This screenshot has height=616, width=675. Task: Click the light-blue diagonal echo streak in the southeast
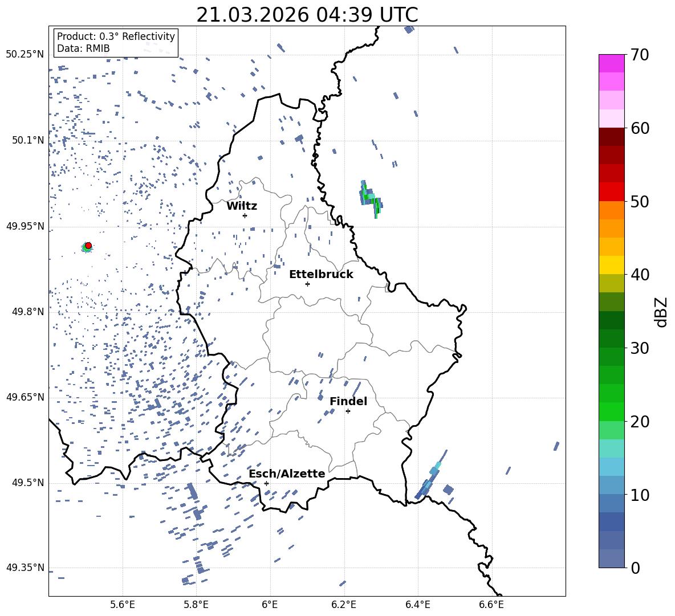pos(430,475)
